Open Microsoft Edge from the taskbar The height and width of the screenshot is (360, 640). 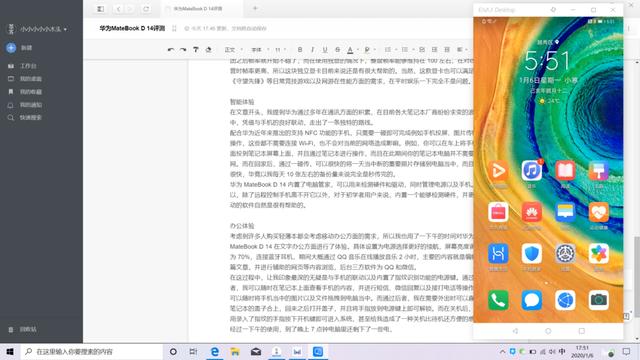(x=214, y=351)
